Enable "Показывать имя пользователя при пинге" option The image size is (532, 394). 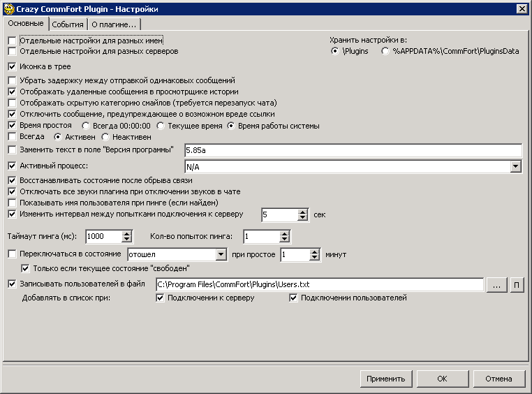[x=11, y=203]
